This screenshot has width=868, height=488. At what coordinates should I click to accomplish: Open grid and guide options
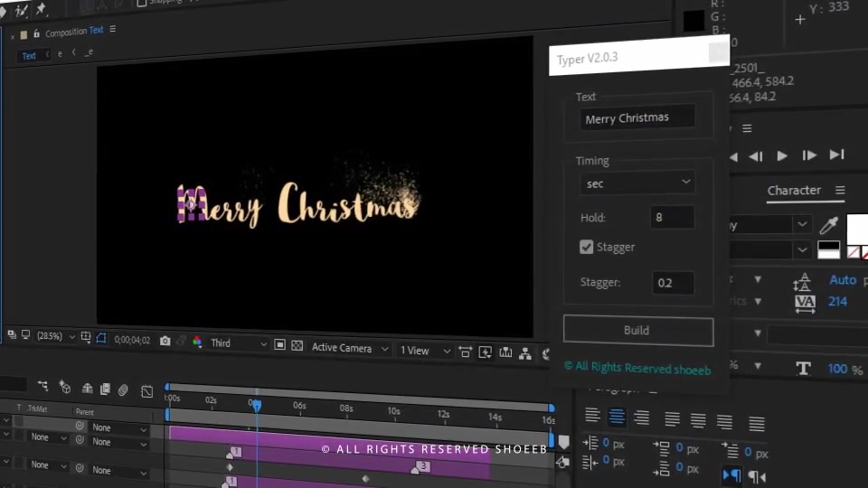pyautogui.click(x=86, y=337)
